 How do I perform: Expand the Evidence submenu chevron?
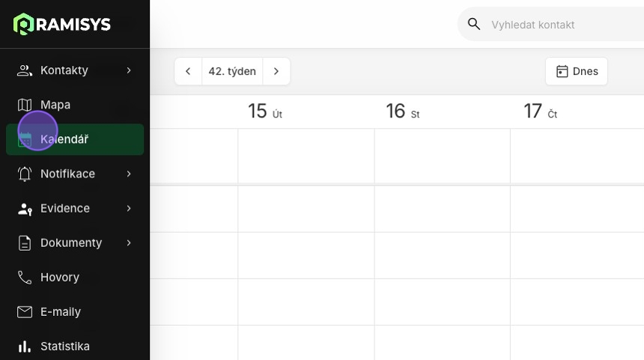tap(129, 208)
